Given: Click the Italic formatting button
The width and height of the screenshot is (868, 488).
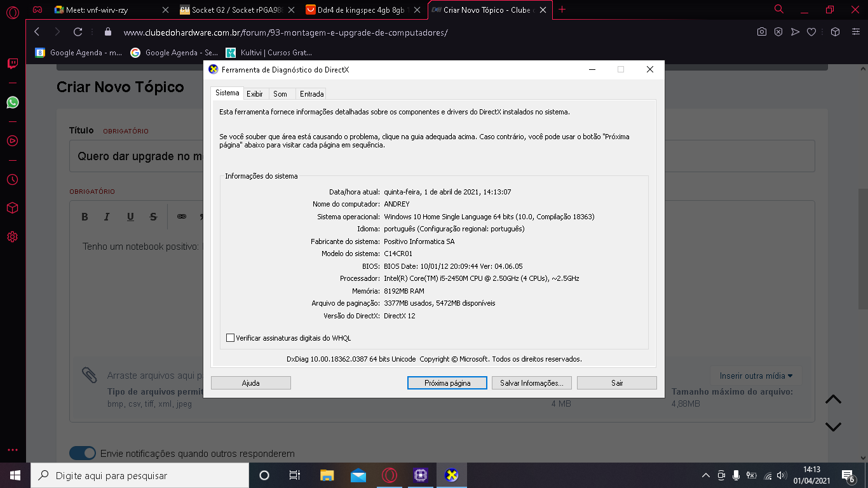Looking at the screenshot, I should [x=107, y=217].
